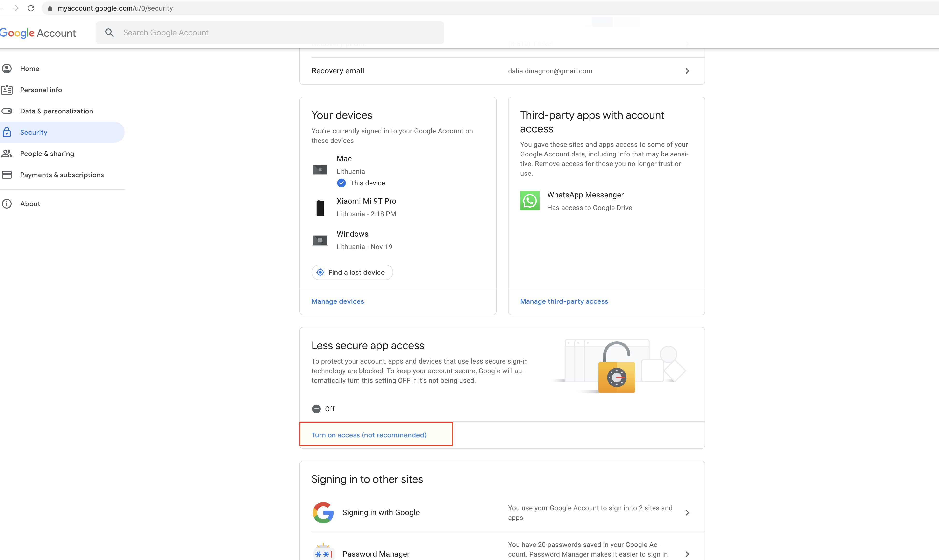This screenshot has width=939, height=560.
Task: Open Signing in with Google chevron
Action: (x=687, y=512)
